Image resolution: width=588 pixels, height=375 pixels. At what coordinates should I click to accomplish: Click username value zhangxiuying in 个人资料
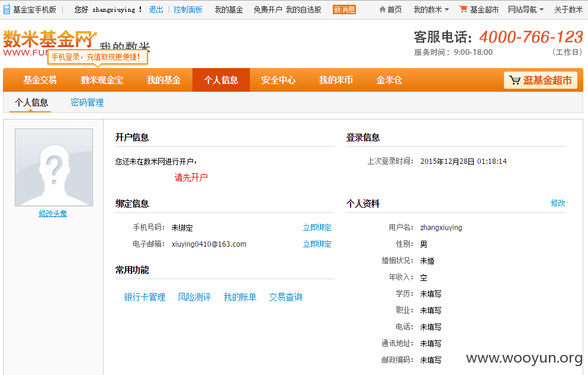(441, 227)
